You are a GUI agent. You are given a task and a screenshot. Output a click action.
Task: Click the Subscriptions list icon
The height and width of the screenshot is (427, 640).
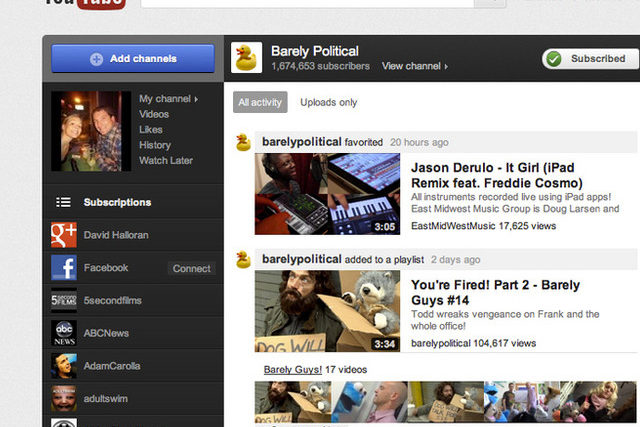pyautogui.click(x=63, y=202)
